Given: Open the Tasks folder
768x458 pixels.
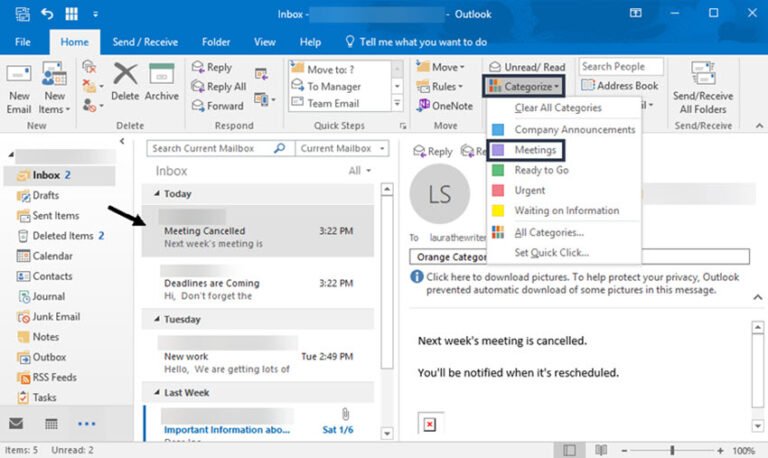Looking at the screenshot, I should (37, 397).
